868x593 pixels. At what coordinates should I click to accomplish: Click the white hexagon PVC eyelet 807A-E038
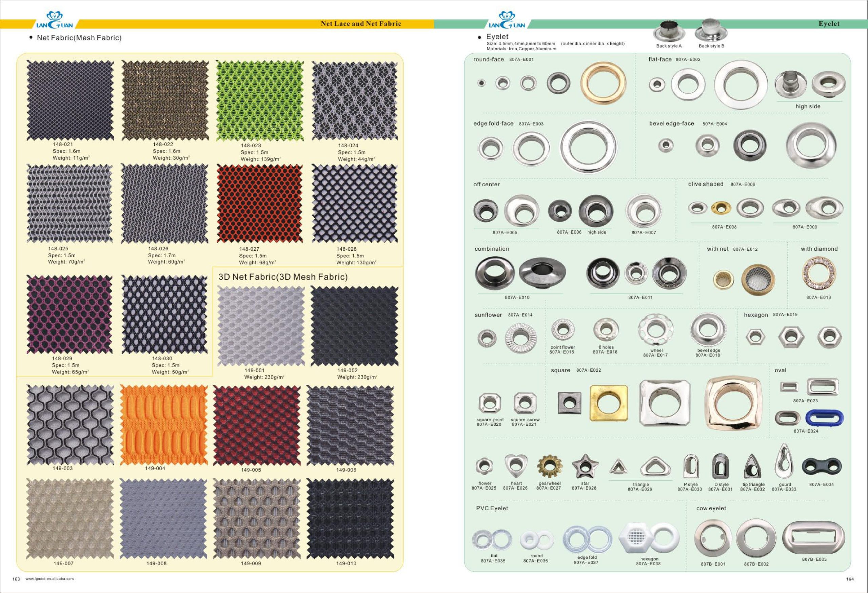tap(636, 538)
